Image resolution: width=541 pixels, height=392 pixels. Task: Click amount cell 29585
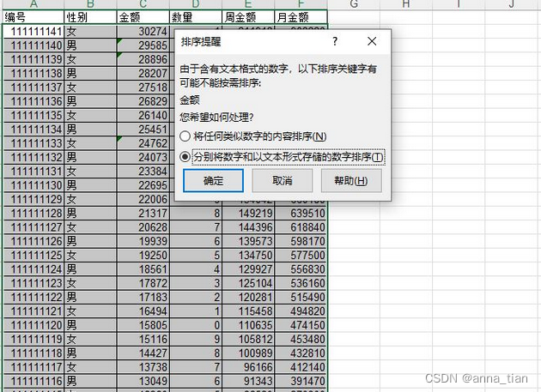[x=143, y=45]
